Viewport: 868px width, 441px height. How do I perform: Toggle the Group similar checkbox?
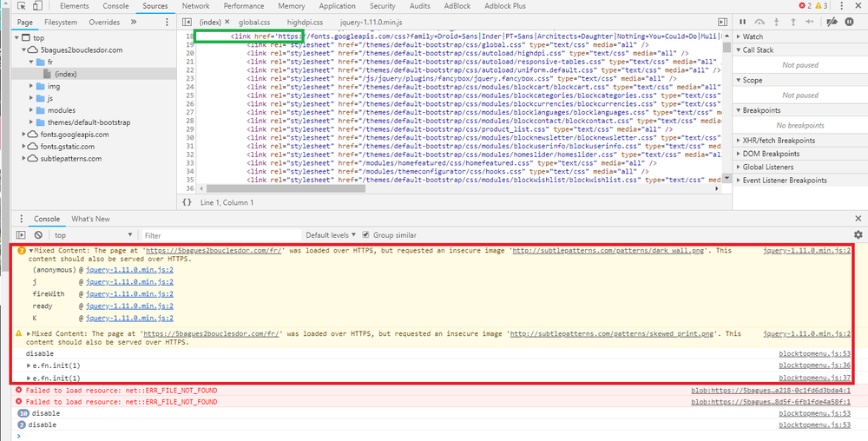(x=365, y=234)
